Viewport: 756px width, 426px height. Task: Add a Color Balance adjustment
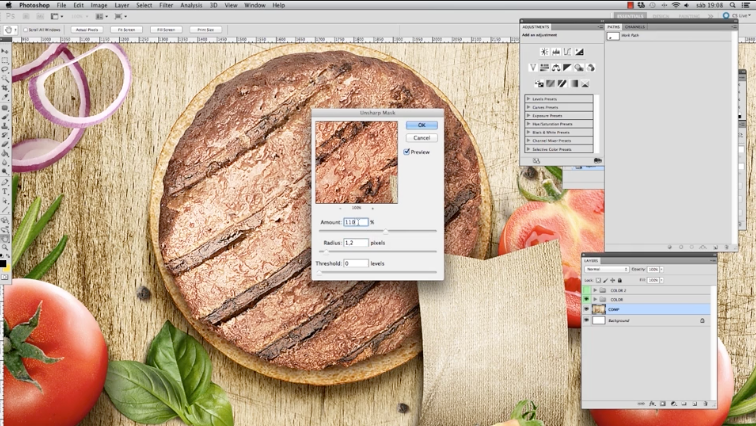coord(556,67)
